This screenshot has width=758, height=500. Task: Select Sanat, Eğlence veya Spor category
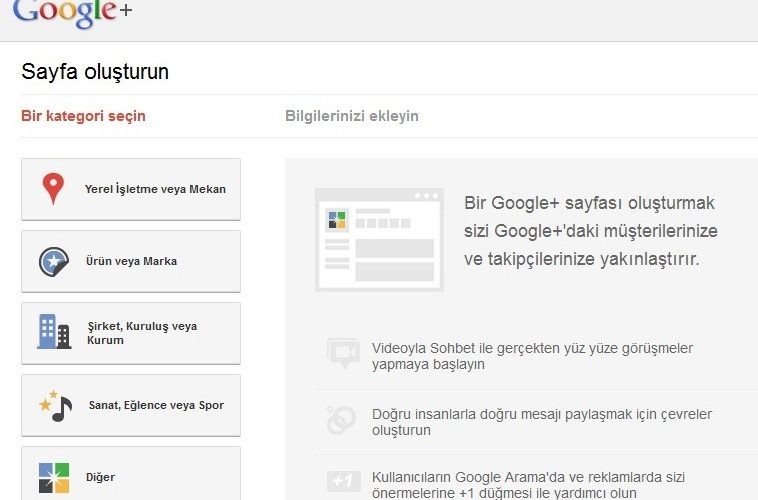131,405
